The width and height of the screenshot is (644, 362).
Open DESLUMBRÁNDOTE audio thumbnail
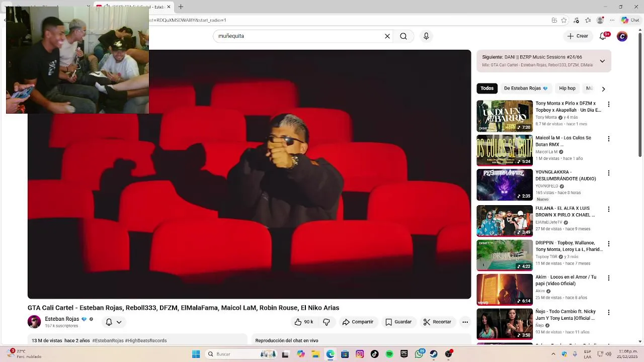[x=505, y=185]
